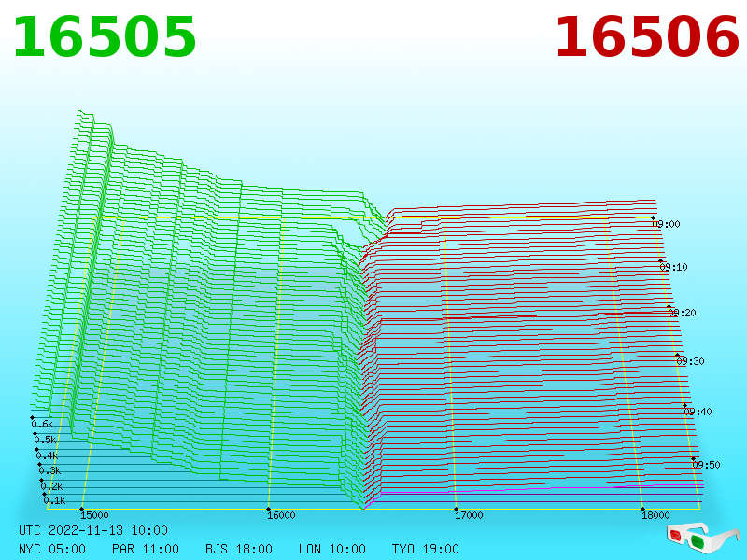Select the green bid price 16505
747x560 pixels.
pyautogui.click(x=105, y=37)
